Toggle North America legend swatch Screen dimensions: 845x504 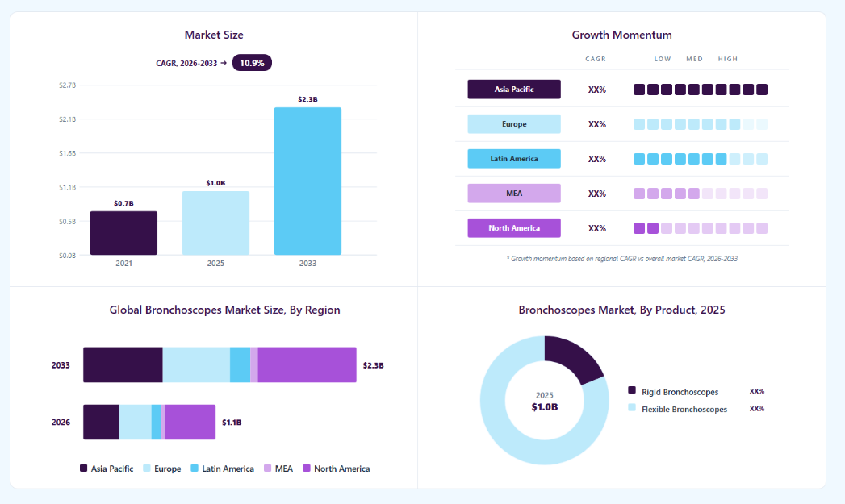(307, 469)
